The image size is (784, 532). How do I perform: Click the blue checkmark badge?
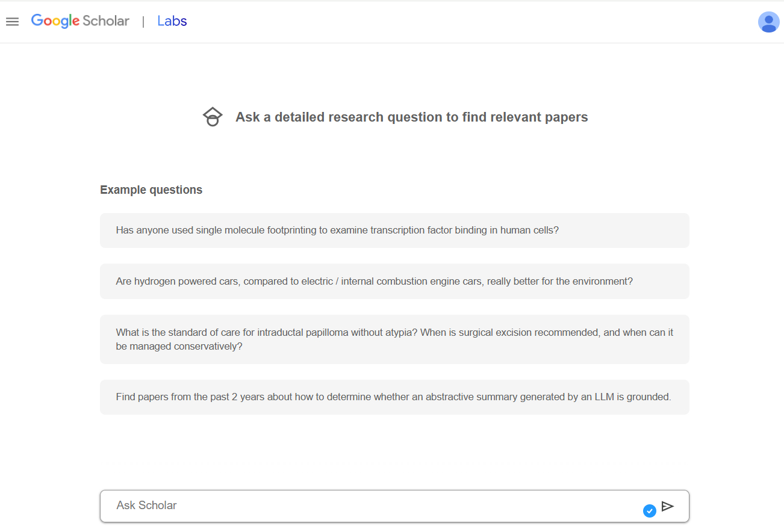point(649,511)
